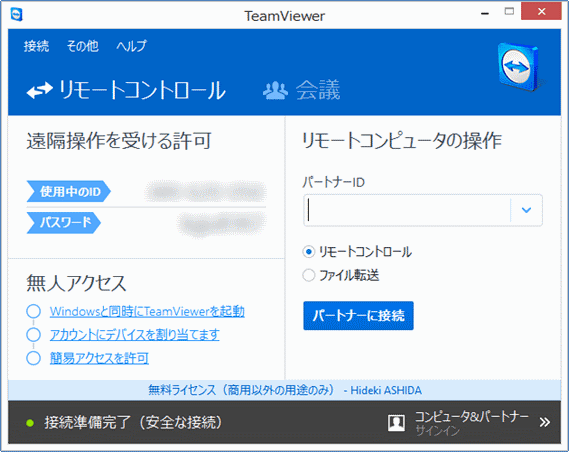Click the パートナーに接続 button
This screenshot has height=452, width=569.
point(358,316)
